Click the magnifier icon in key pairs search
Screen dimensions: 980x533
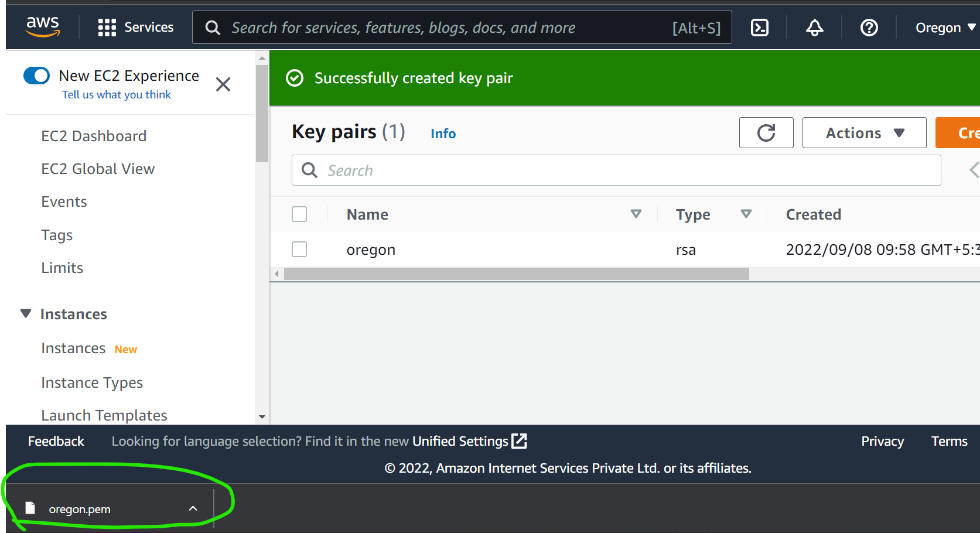click(x=309, y=170)
